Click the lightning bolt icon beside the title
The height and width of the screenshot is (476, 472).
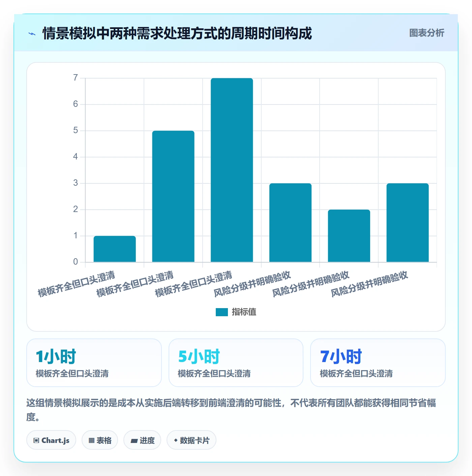click(32, 34)
